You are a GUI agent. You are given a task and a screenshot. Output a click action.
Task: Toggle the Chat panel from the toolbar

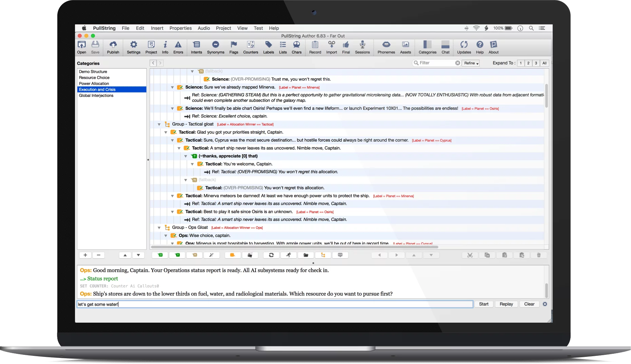[x=445, y=47]
